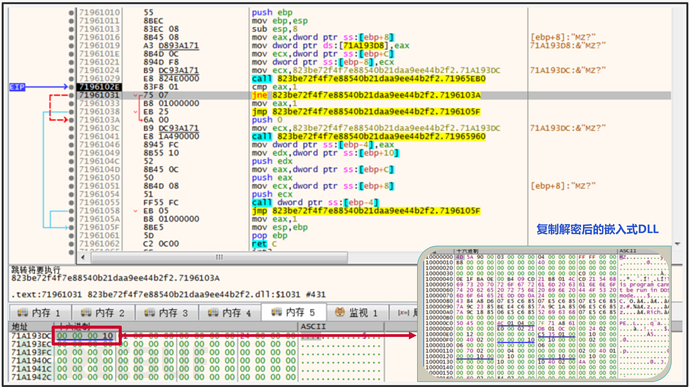Select 'call dword ptr ss:[ebp-4]' instruction
This screenshot has width=690, height=387.
tap(315, 203)
